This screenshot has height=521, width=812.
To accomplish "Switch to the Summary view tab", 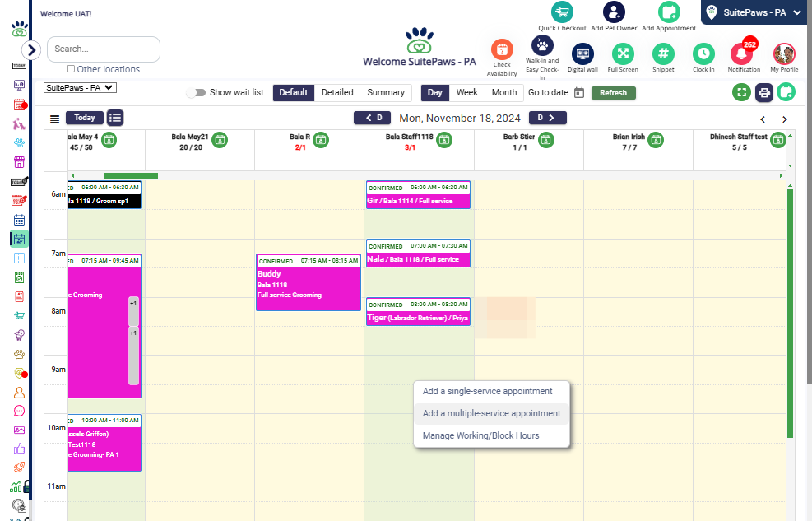I will 386,93.
